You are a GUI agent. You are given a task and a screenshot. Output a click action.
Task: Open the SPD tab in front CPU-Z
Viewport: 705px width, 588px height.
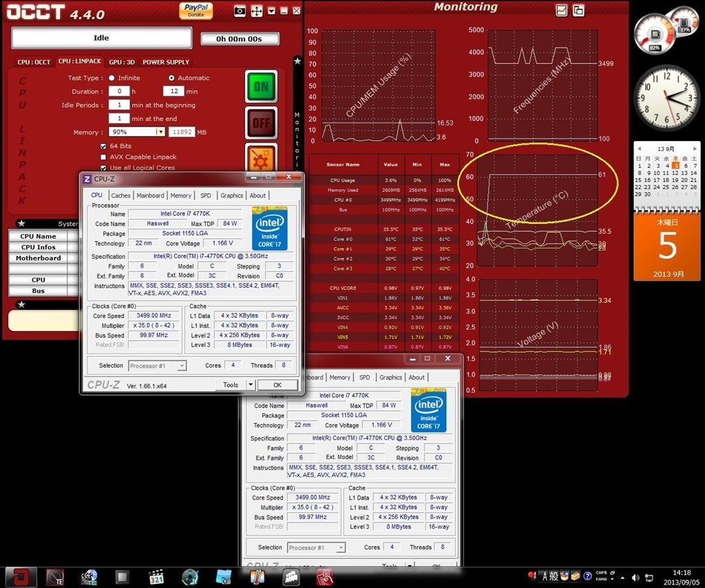205,196
